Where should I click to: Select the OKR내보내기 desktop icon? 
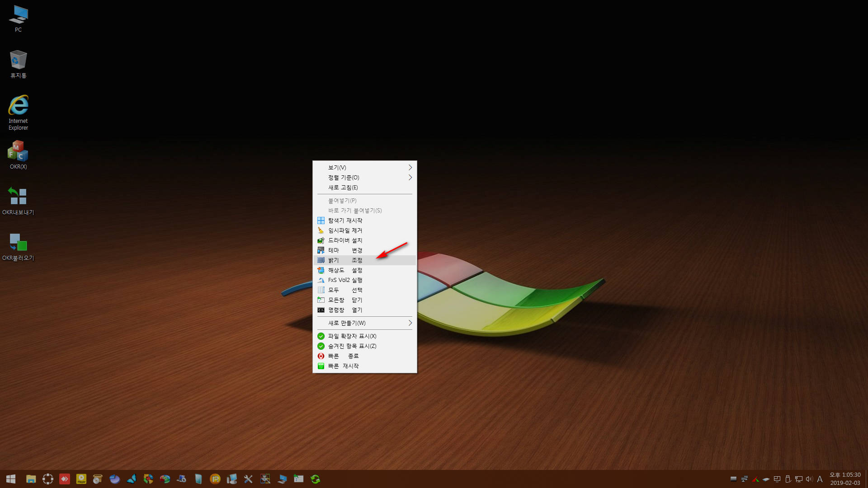click(x=18, y=201)
